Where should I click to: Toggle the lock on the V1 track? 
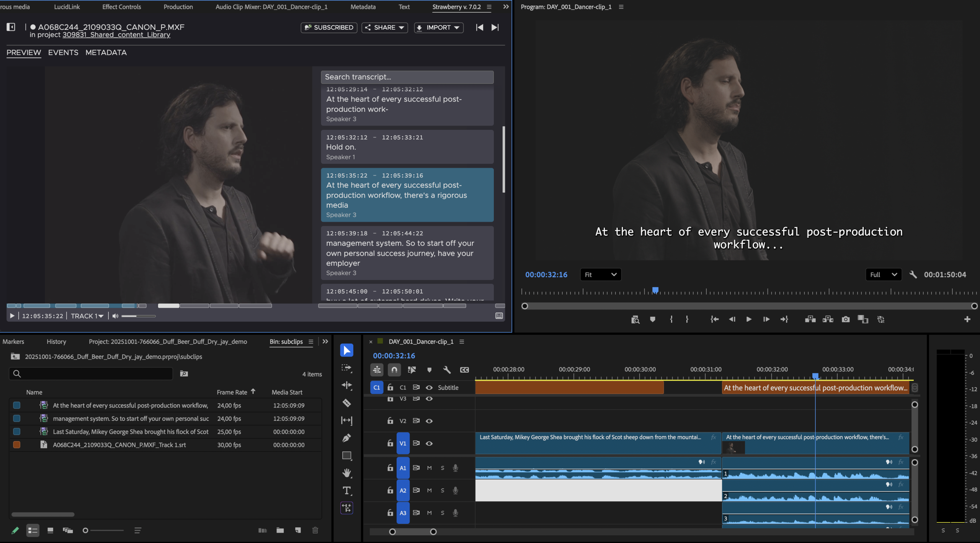(390, 443)
